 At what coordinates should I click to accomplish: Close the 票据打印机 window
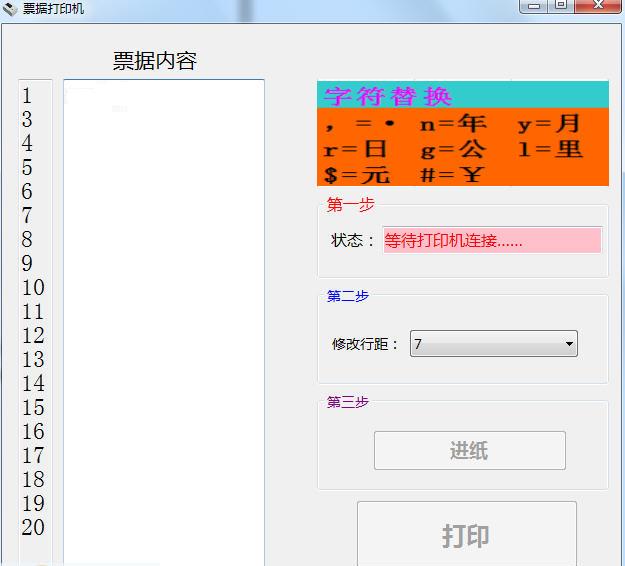click(598, 6)
